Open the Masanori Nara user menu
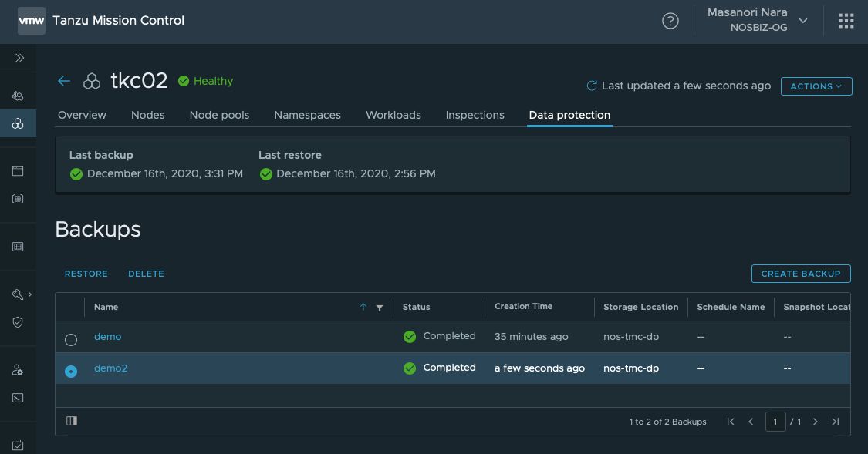 (x=757, y=20)
